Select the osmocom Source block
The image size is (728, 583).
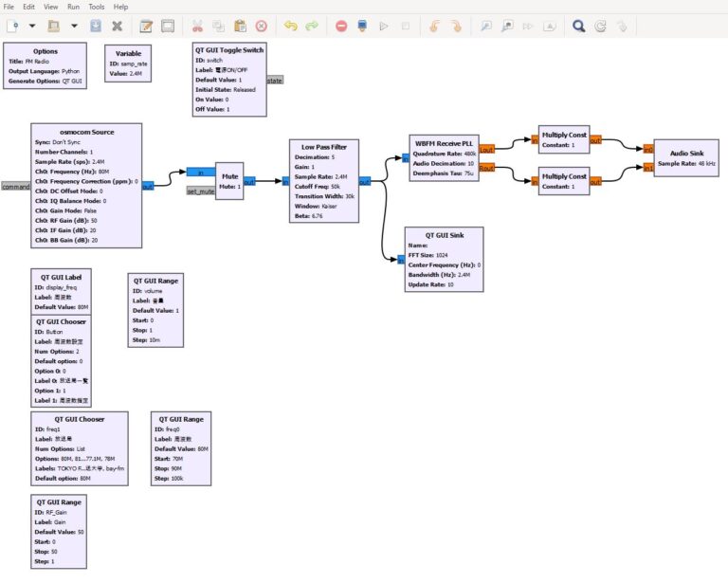tap(86, 185)
